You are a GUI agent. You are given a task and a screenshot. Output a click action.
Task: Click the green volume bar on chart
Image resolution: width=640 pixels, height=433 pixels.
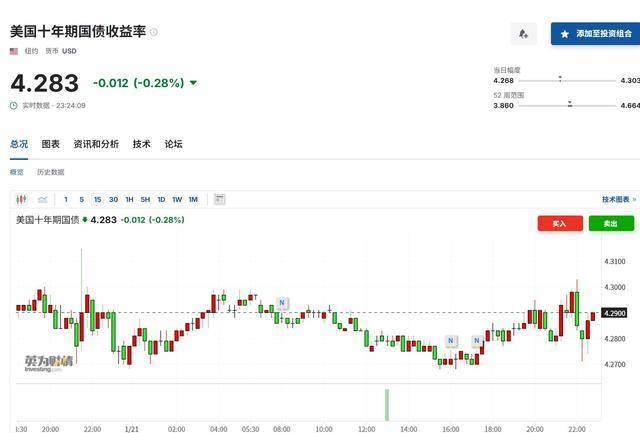click(x=386, y=404)
